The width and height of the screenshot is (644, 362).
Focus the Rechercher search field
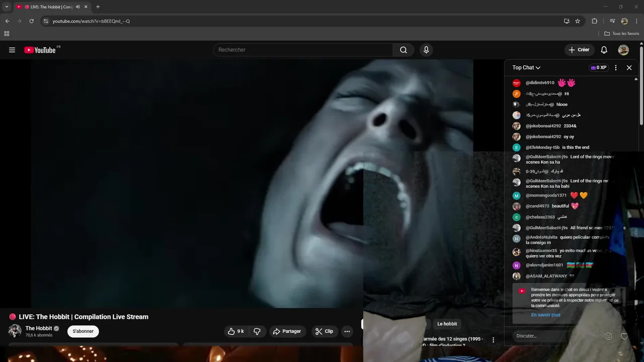tap(303, 50)
